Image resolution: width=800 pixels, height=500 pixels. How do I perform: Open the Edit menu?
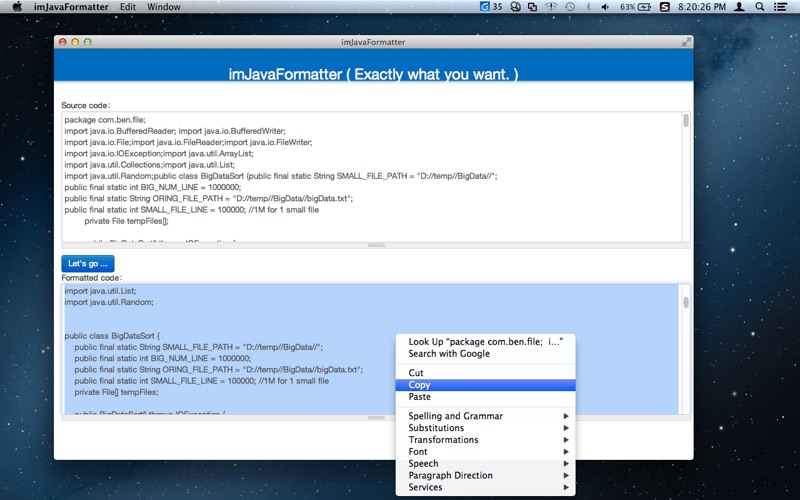(x=128, y=7)
